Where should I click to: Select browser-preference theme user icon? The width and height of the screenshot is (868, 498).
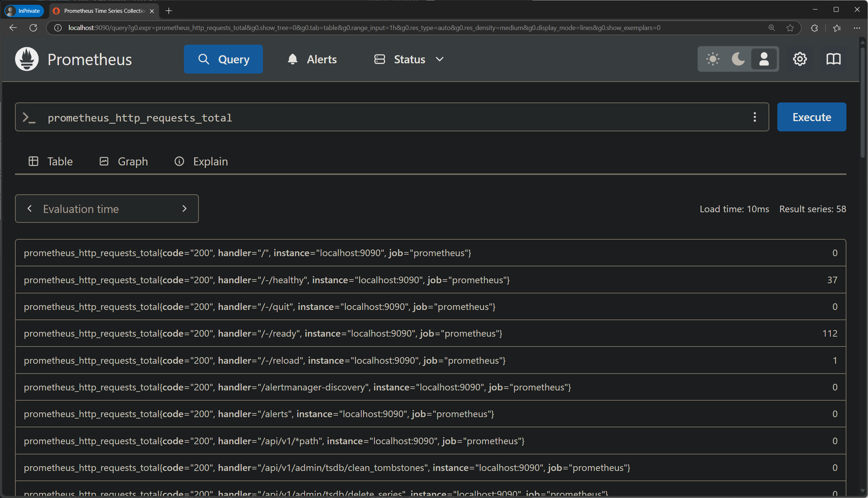764,59
